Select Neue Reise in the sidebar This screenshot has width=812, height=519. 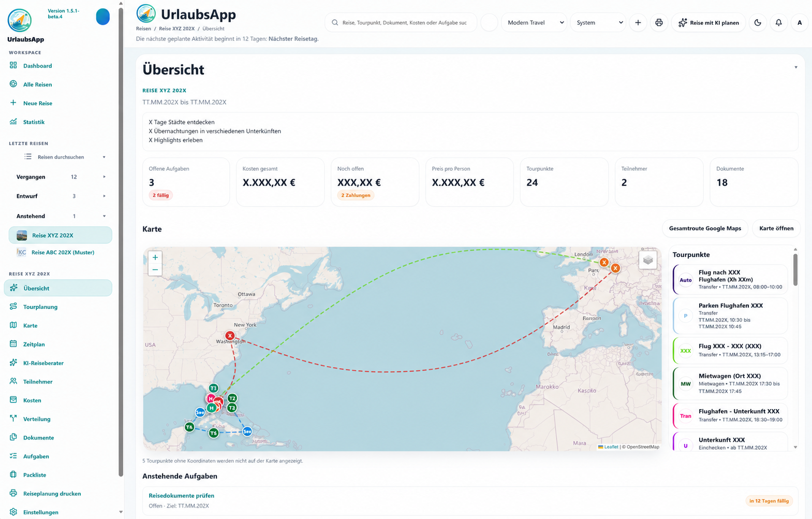click(58, 103)
